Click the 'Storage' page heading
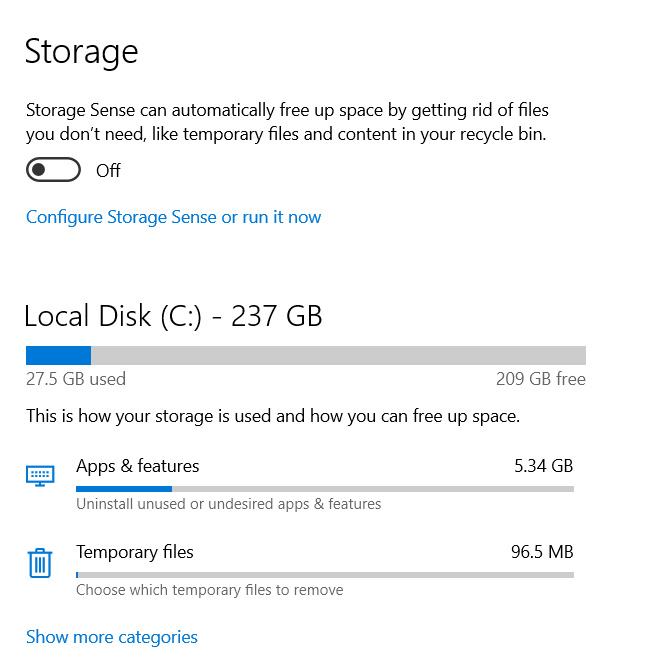 coord(81,52)
